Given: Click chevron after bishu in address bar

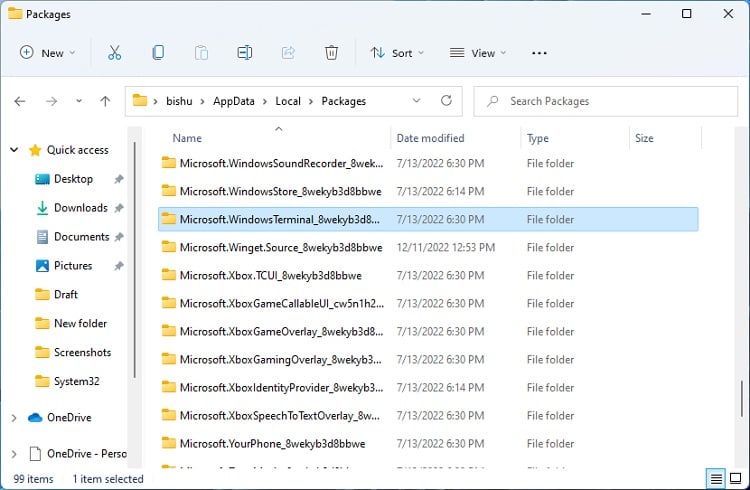Looking at the screenshot, I should pos(202,101).
